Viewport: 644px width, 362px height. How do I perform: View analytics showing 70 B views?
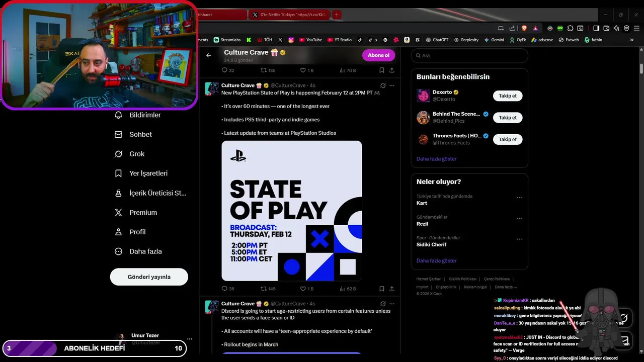click(x=347, y=70)
